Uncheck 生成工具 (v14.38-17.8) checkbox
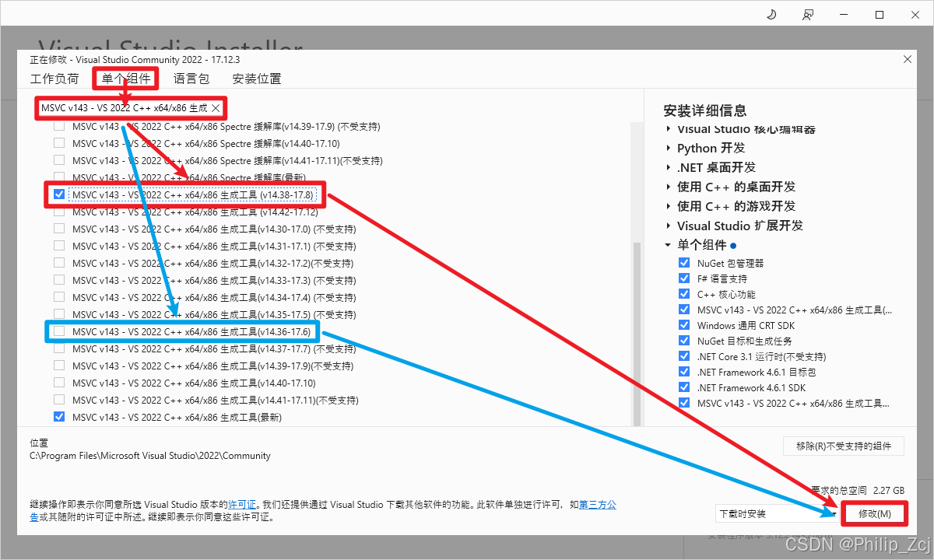This screenshot has width=934, height=560. [59, 194]
